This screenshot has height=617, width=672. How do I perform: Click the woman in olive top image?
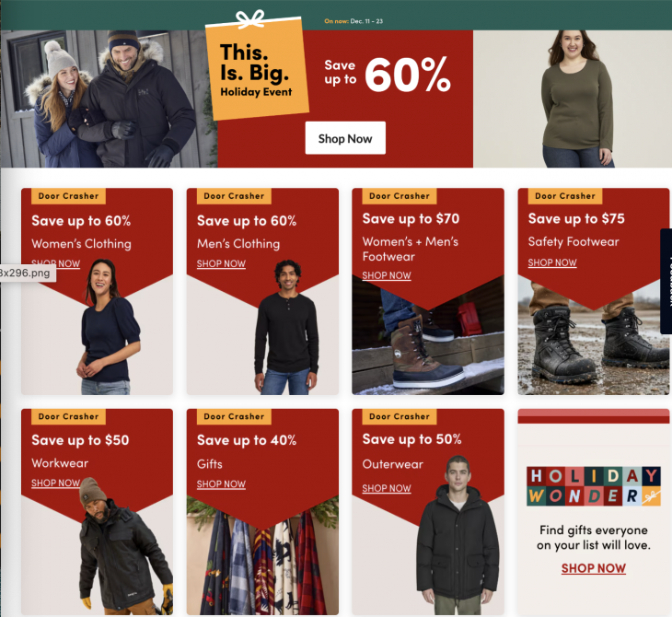click(573, 99)
